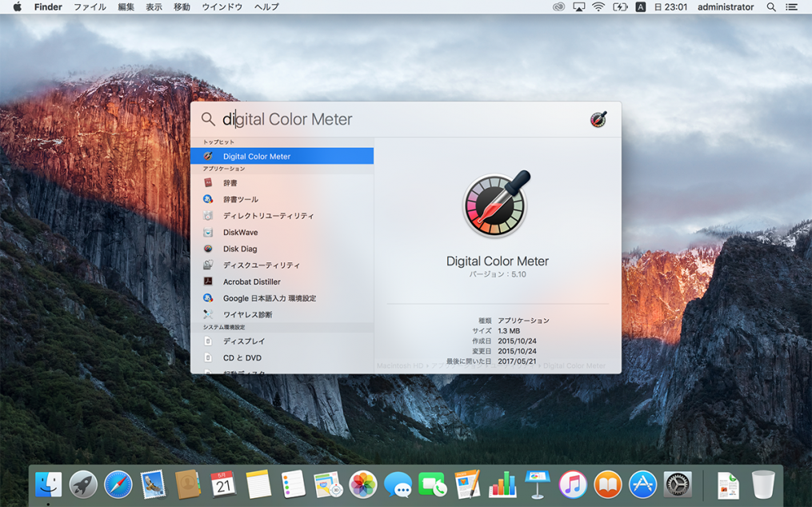Click the バージョン：5.10 text
812x507 pixels.
(498, 274)
